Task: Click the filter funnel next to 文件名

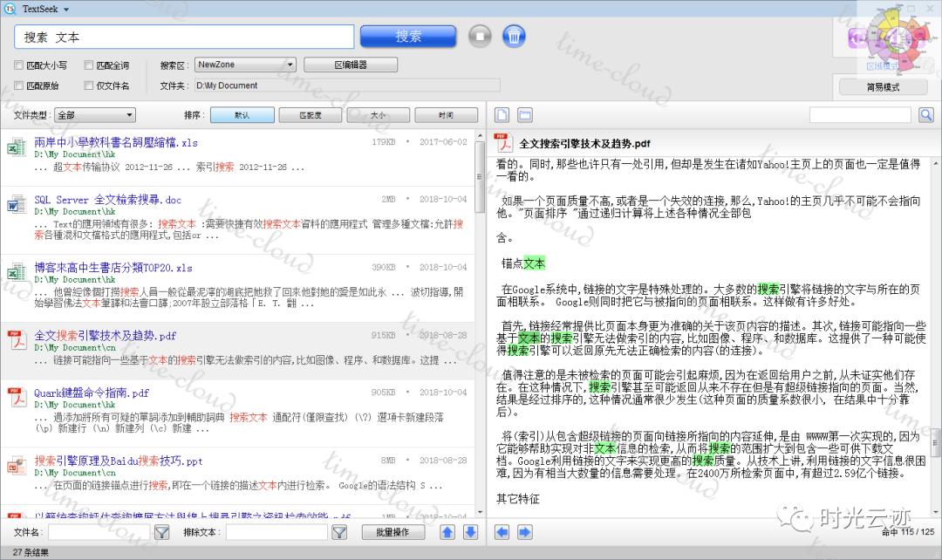Action: coord(161,531)
